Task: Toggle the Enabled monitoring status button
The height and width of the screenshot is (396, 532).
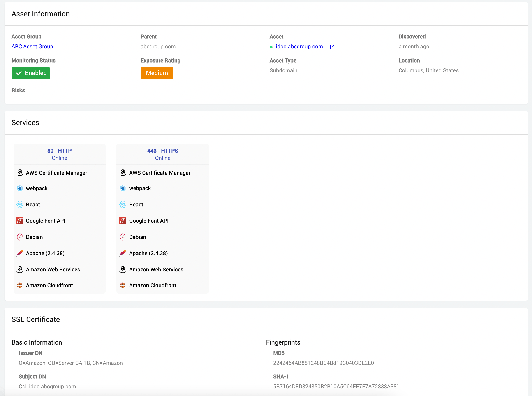Action: [x=31, y=73]
